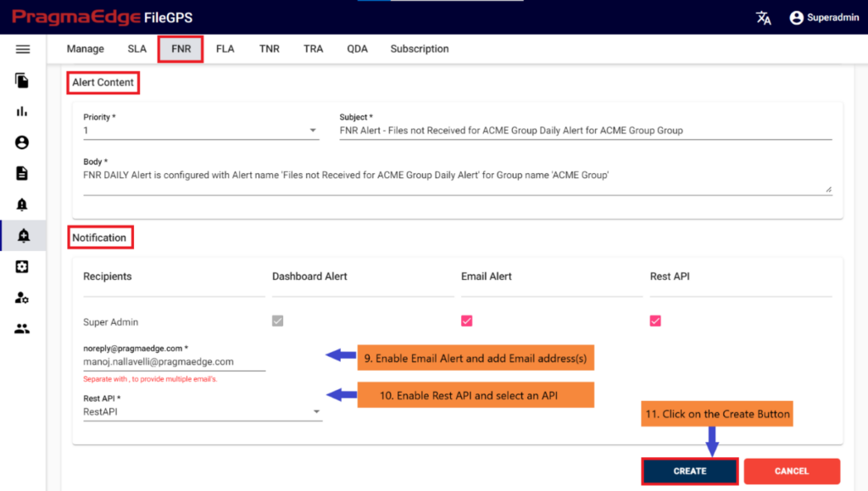Open the account circle sidebar icon
Screen dimensions: 868x491
point(22,142)
